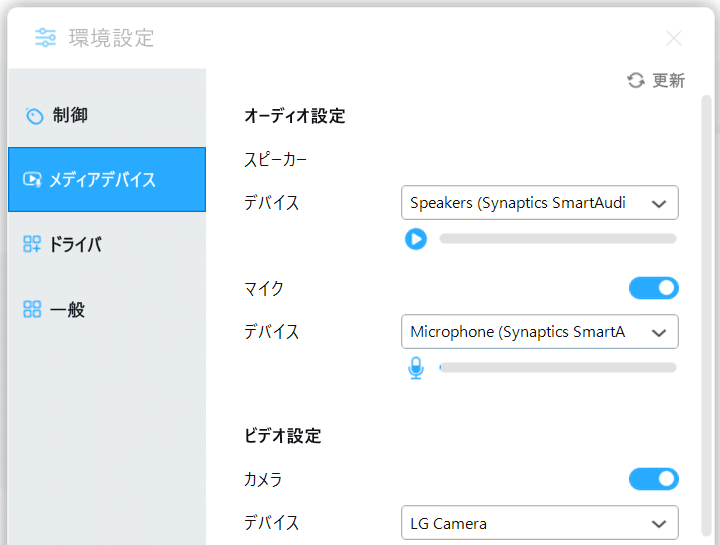Select the メディアデバイス section

tap(107, 180)
